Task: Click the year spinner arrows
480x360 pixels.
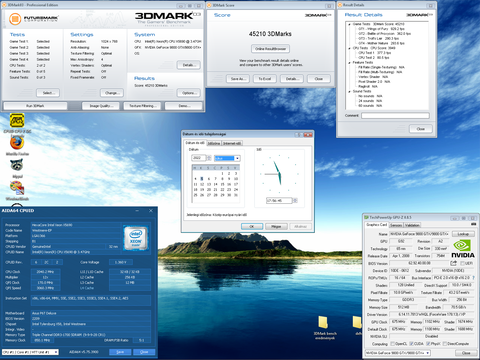Action: pos(209,158)
